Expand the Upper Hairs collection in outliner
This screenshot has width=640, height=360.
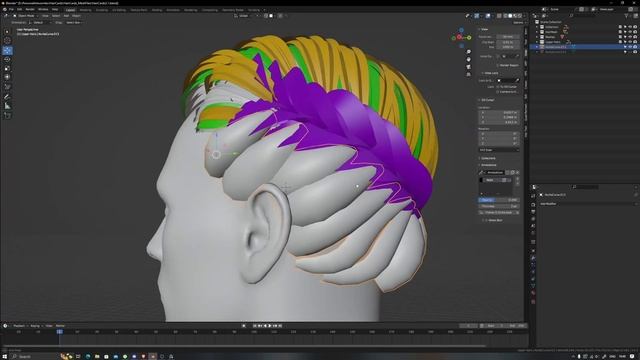coord(537,42)
